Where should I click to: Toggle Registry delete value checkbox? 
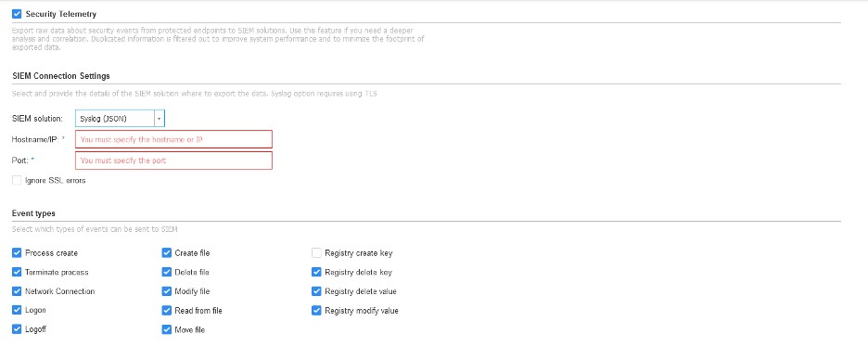click(x=316, y=291)
